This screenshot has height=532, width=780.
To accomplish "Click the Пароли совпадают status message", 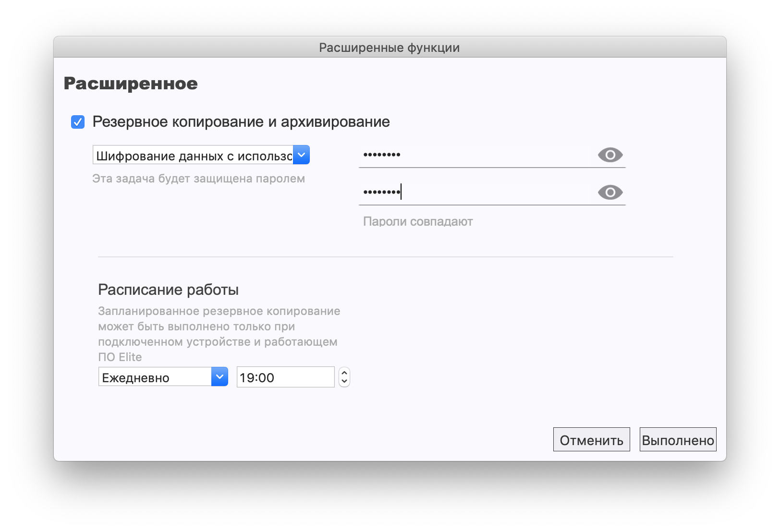I will pyautogui.click(x=418, y=221).
